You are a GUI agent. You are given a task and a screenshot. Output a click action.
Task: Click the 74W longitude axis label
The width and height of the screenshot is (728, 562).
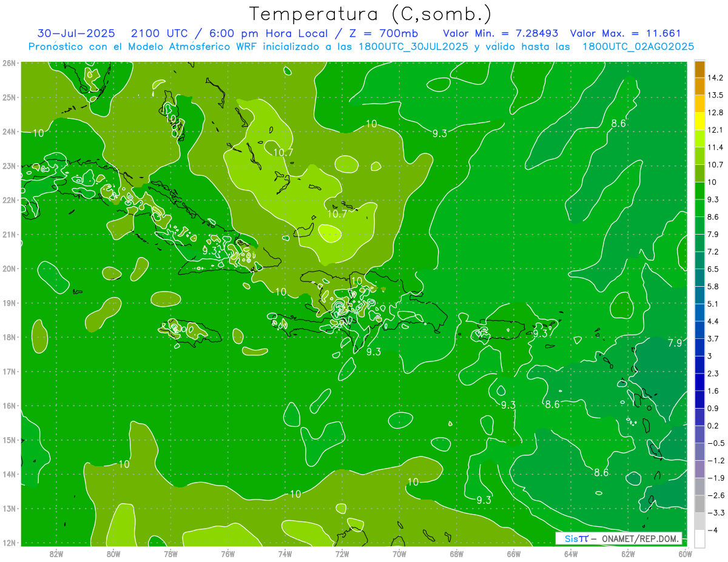[285, 554]
